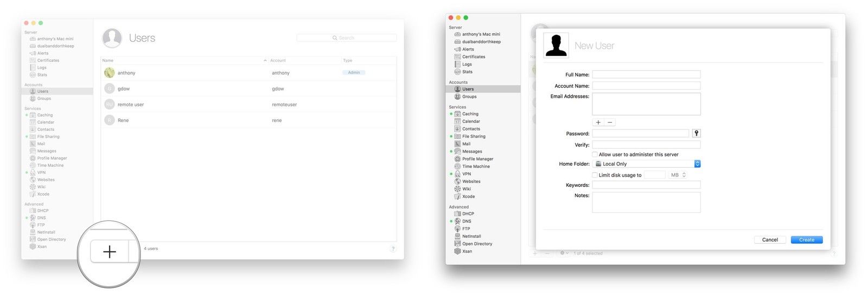Open password assistant key icon
Viewport: 868px width, 296px height.
(x=697, y=133)
